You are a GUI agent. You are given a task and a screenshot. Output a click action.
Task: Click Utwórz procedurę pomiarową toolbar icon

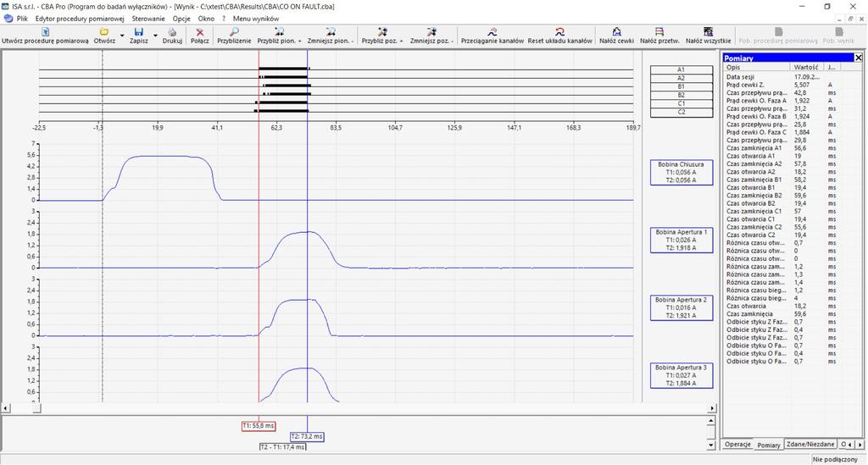[x=45, y=32]
